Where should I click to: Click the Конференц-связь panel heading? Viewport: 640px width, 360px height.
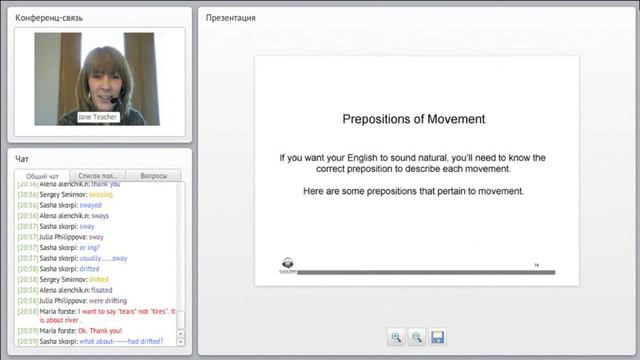coord(49,18)
